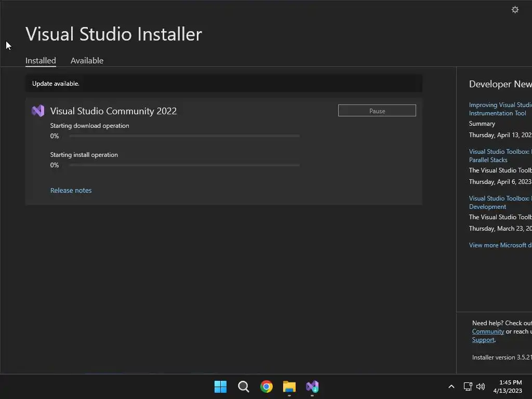Open the network status tray icon
Screen dimensions: 532x399
click(468, 387)
